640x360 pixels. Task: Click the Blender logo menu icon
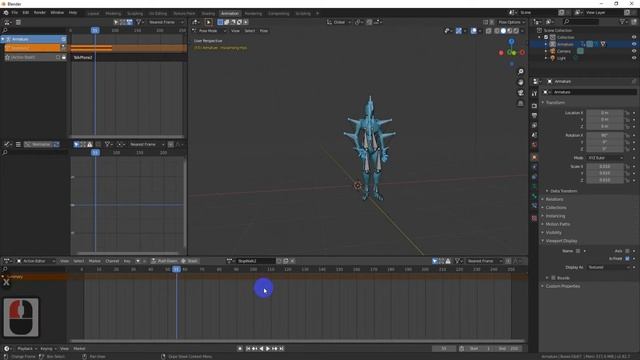6,13
